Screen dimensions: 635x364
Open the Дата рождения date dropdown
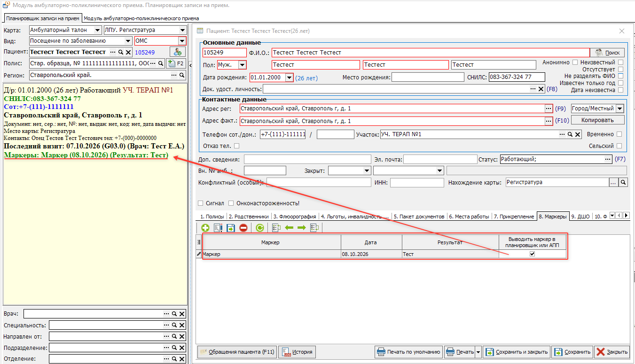(x=289, y=77)
